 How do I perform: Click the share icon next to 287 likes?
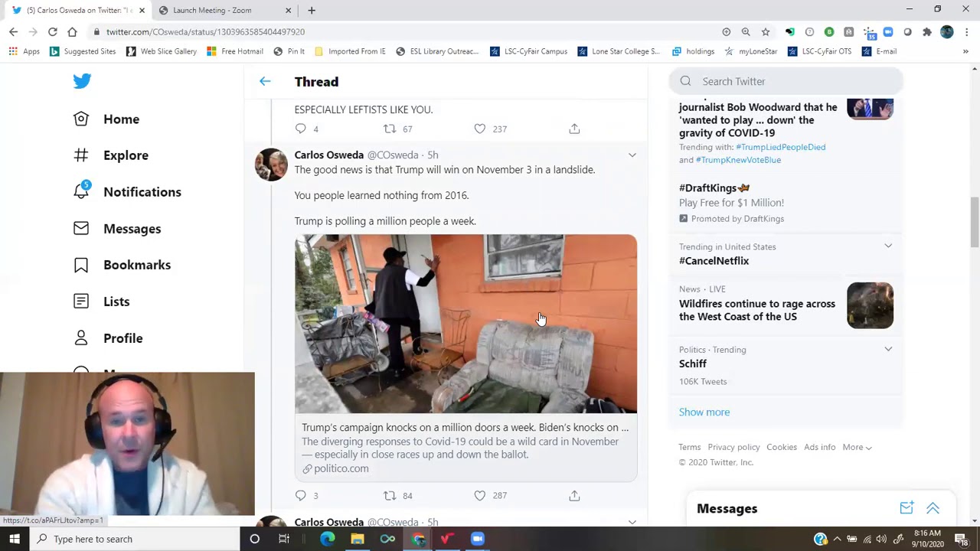click(x=574, y=495)
